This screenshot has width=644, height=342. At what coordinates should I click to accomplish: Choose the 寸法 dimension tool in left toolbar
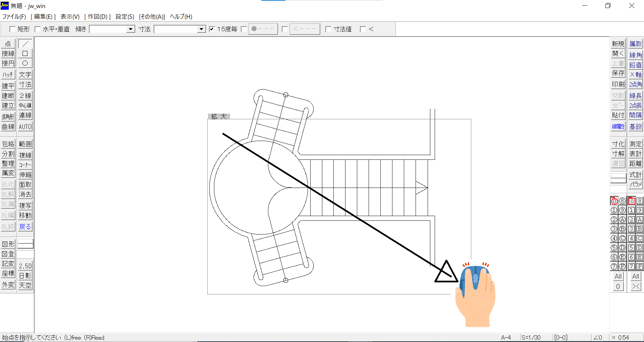click(25, 84)
